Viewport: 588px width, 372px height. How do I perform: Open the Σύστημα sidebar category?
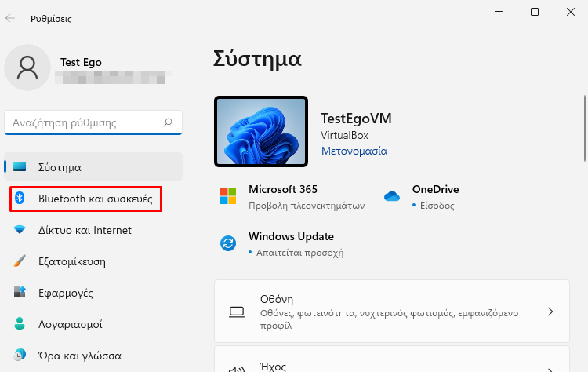coord(93,166)
